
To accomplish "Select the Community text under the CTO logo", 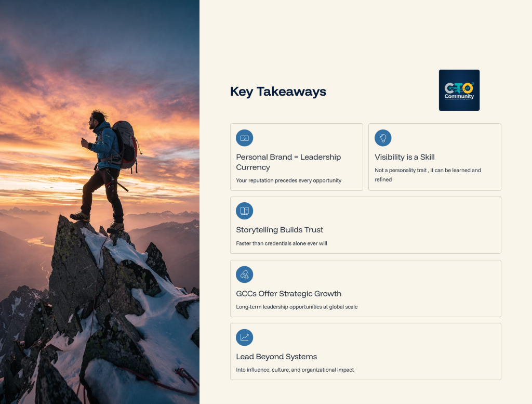I will coord(459,96).
